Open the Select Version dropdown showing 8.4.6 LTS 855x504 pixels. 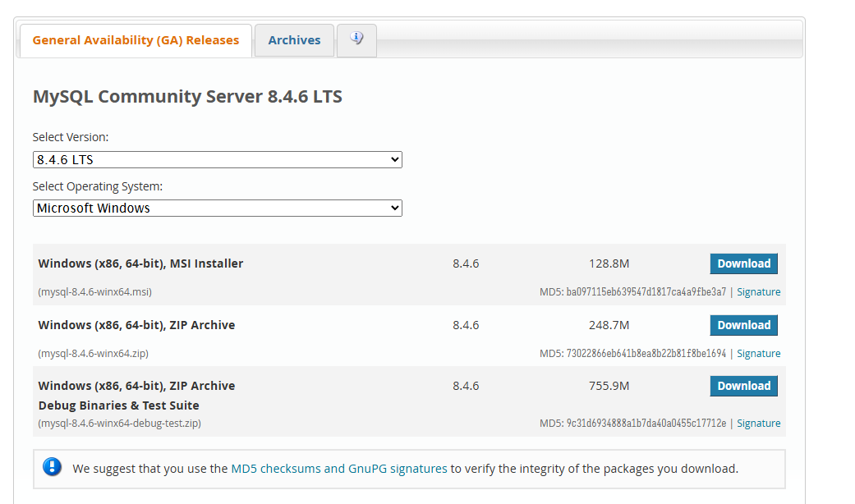click(x=218, y=159)
